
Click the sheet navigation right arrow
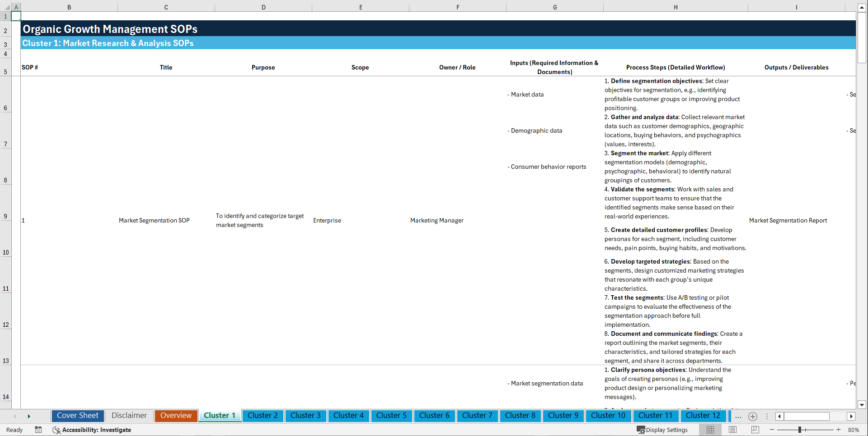tap(29, 416)
